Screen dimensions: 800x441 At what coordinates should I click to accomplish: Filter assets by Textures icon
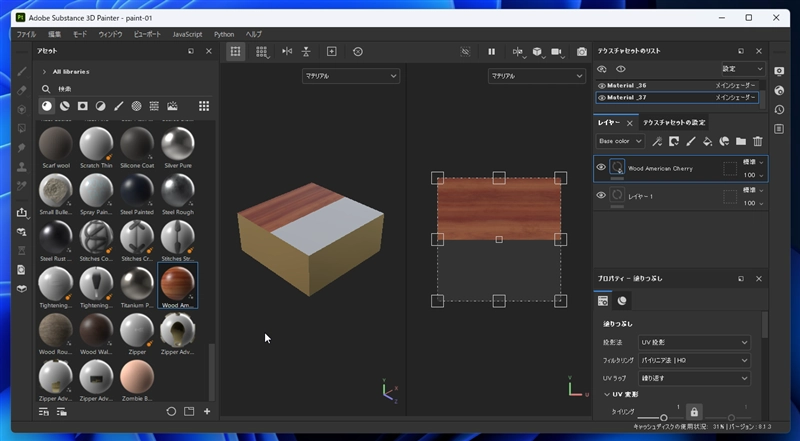click(154, 106)
